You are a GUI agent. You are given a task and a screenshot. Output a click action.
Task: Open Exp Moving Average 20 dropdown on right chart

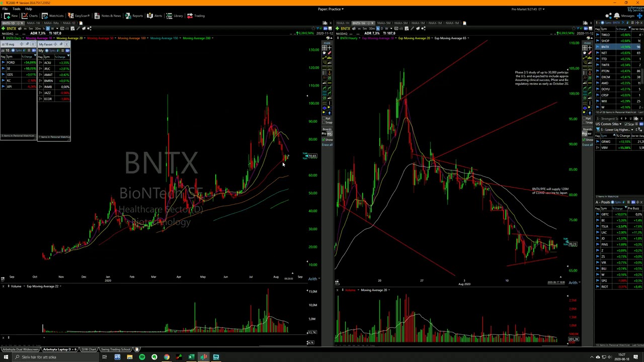(432, 38)
